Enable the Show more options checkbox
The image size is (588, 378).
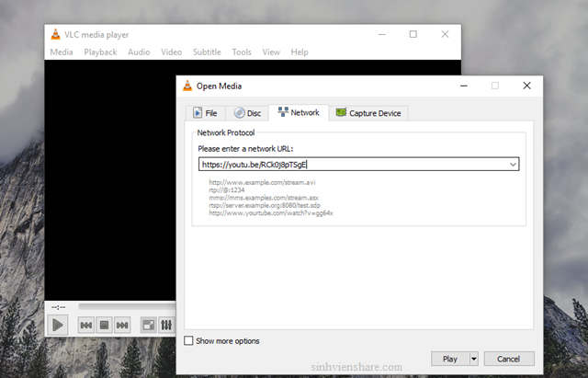[x=189, y=340]
